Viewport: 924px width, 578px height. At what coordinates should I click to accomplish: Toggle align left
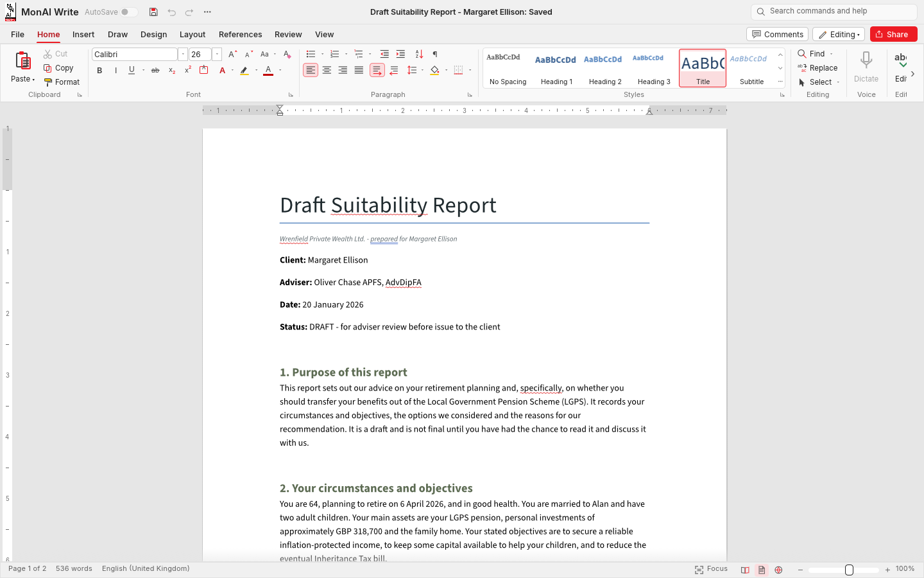[311, 71]
